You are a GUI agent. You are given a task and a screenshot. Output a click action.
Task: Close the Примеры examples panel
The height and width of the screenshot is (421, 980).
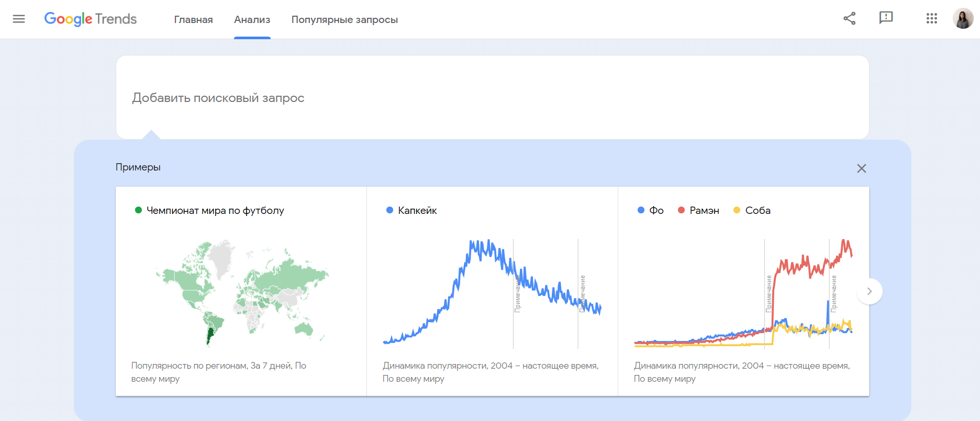pos(862,168)
